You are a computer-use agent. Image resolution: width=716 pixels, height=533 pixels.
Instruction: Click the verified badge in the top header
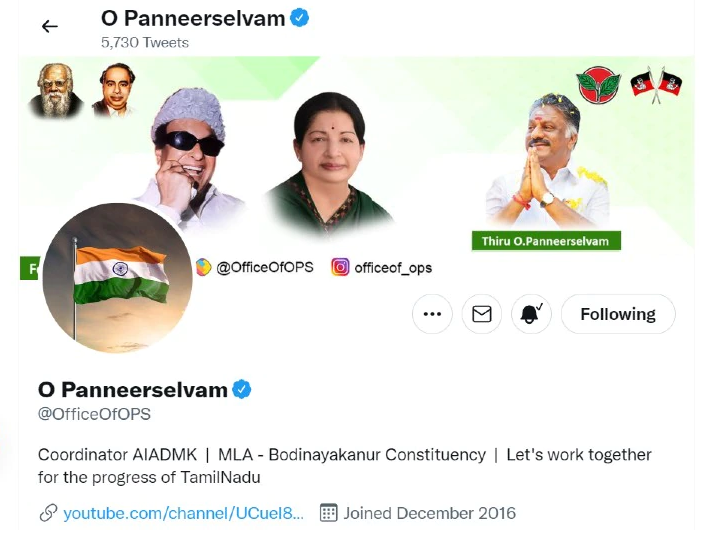tap(300, 18)
